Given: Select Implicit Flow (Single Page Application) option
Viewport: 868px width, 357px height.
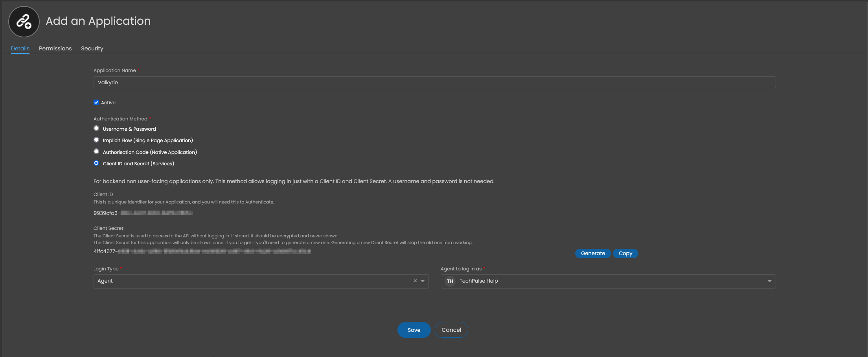Looking at the screenshot, I should (x=96, y=140).
